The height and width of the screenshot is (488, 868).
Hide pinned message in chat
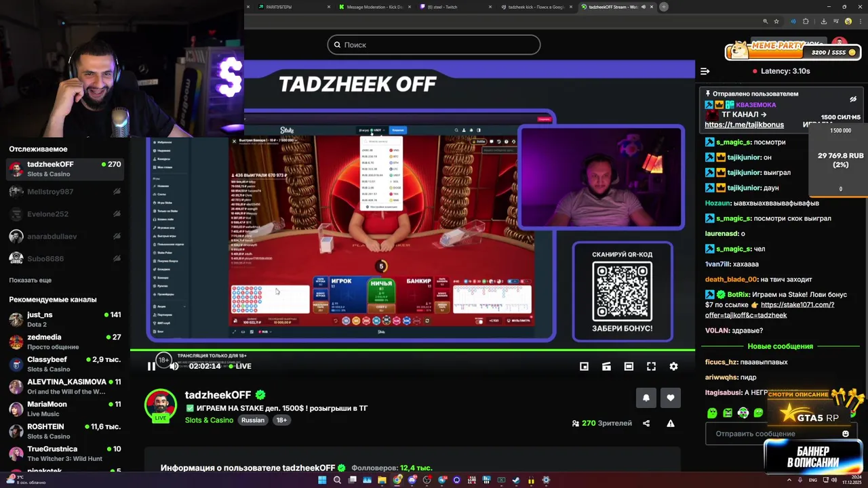(x=853, y=99)
